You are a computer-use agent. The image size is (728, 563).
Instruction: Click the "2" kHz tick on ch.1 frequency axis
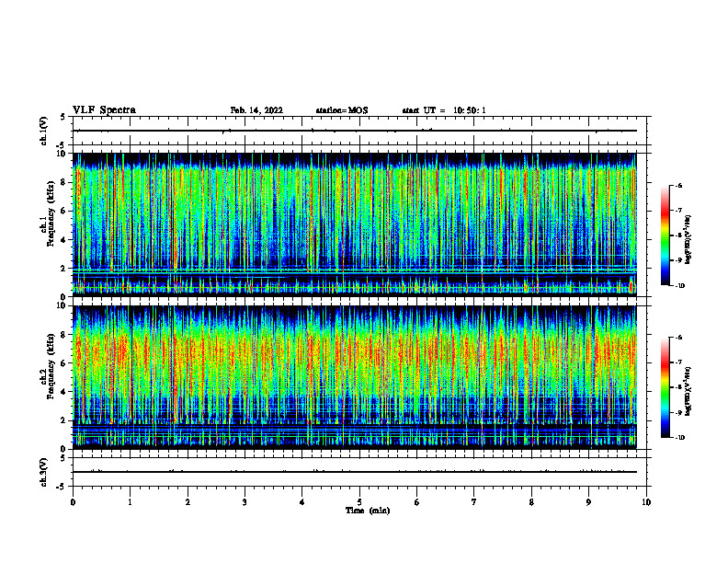(64, 269)
